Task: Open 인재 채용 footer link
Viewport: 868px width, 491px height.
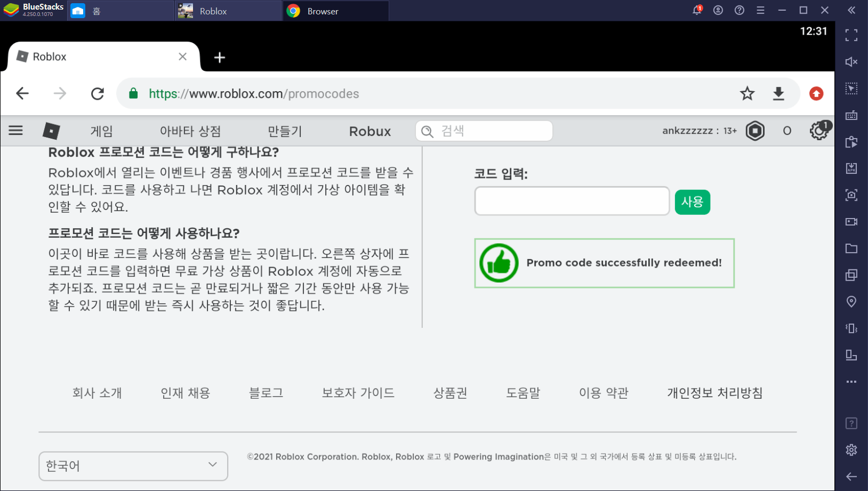Action: (186, 393)
